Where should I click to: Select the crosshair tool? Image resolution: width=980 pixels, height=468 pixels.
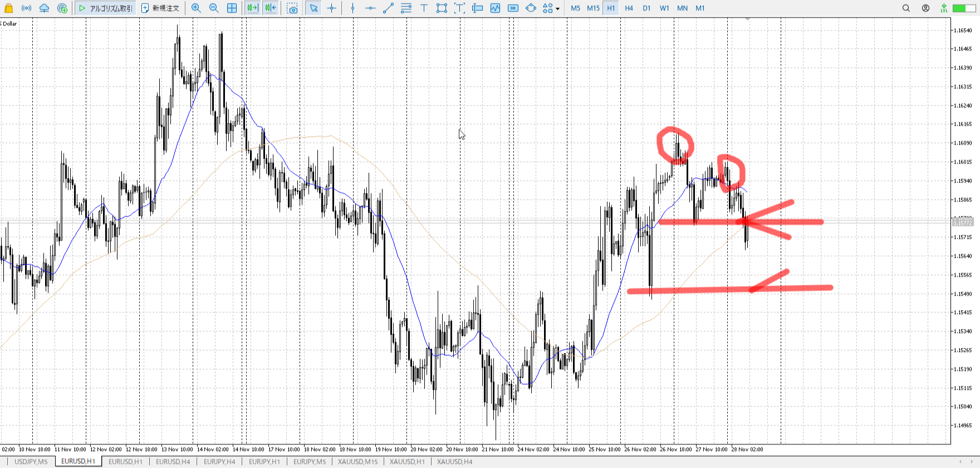tap(332, 8)
